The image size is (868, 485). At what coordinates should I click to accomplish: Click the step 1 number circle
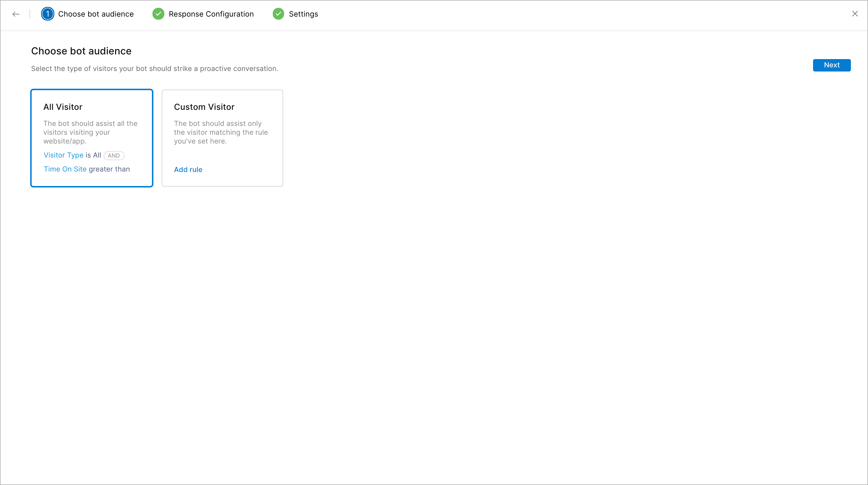click(x=47, y=14)
